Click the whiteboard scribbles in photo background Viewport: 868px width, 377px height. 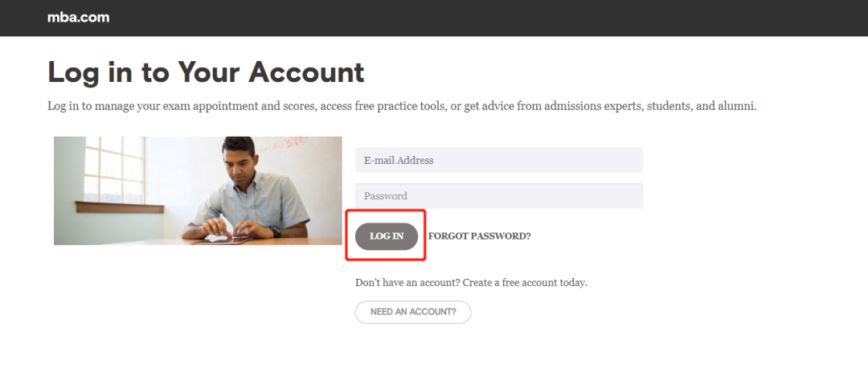[x=282, y=145]
